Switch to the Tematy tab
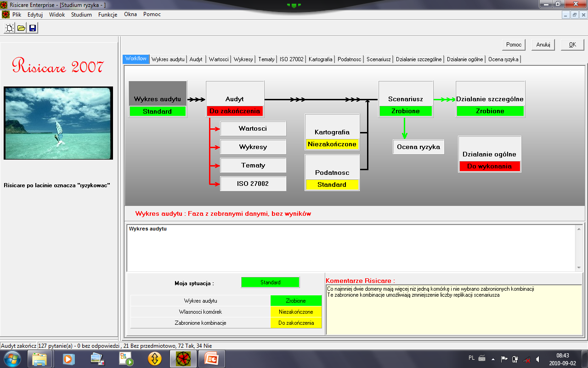This screenshot has height=368, width=588. point(266,59)
